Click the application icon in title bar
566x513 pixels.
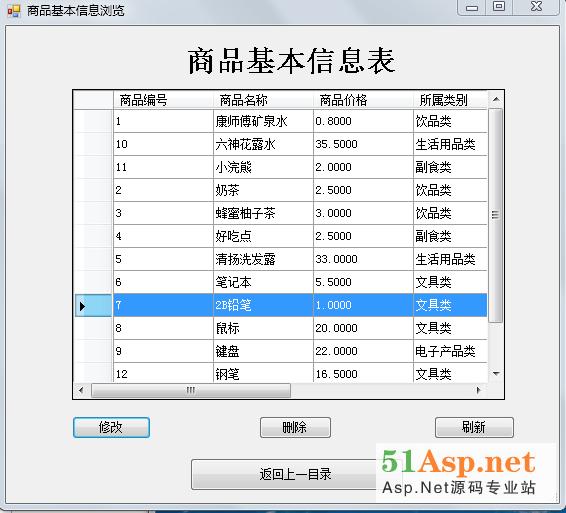(x=14, y=11)
